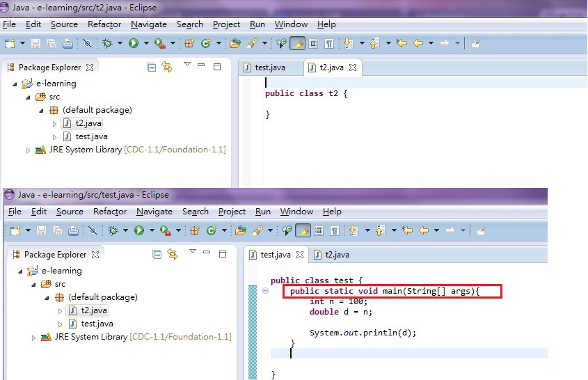Select t2.java in the top Package Explorer tree
The image size is (588, 380).
click(x=88, y=123)
